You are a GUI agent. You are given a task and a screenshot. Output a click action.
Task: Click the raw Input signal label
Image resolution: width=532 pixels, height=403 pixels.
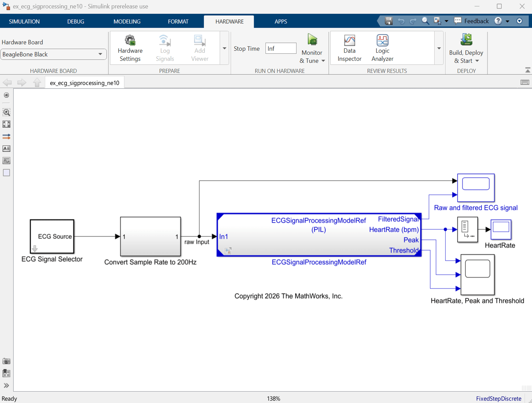coord(197,242)
